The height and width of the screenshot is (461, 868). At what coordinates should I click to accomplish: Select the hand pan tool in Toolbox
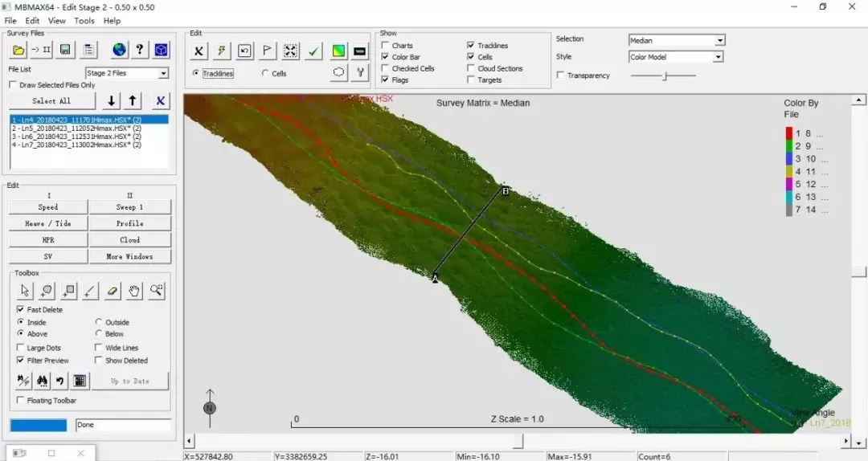tap(134, 291)
